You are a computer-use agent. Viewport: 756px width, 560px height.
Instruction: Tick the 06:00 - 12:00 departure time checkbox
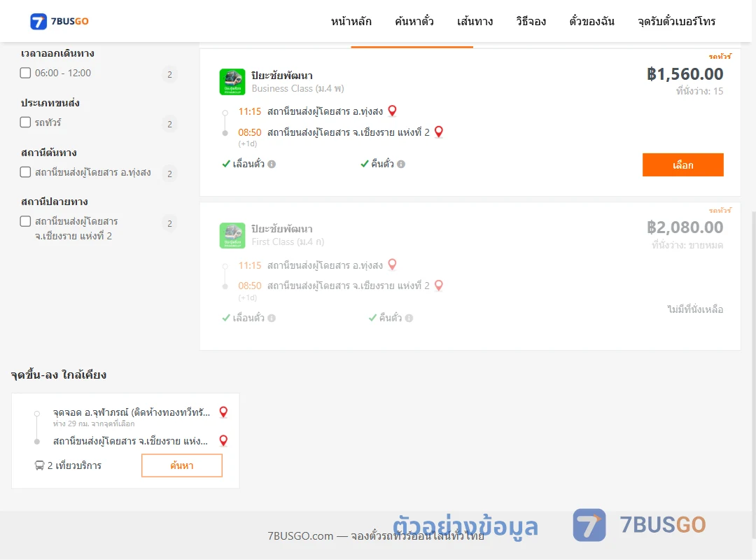26,73
